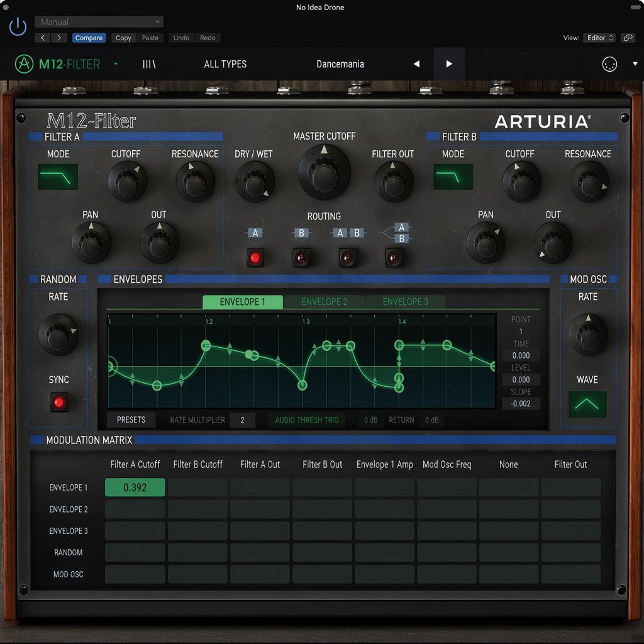Click the Mod Osc Rate knob
Viewport: 644px width, 644px height.
(588, 335)
